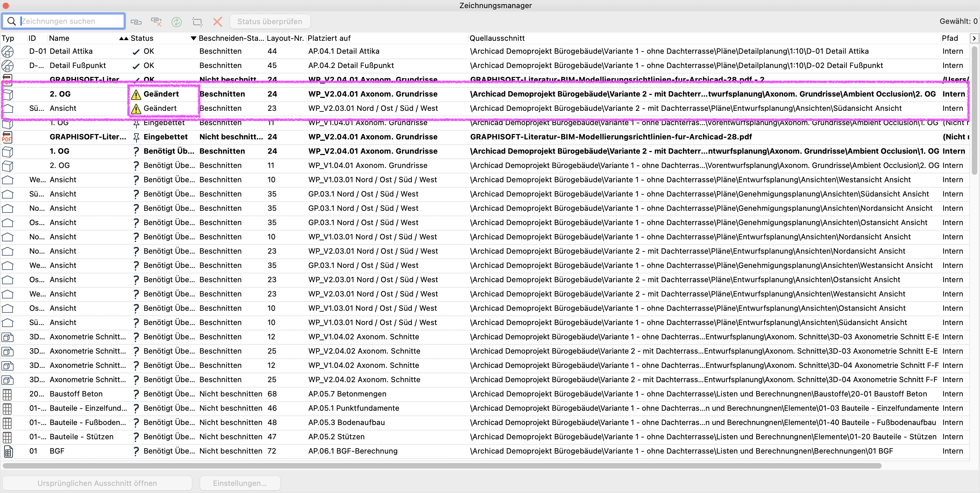This screenshot has height=493, width=980.
Task: Click the Status überprüfen button
Action: pos(270,22)
